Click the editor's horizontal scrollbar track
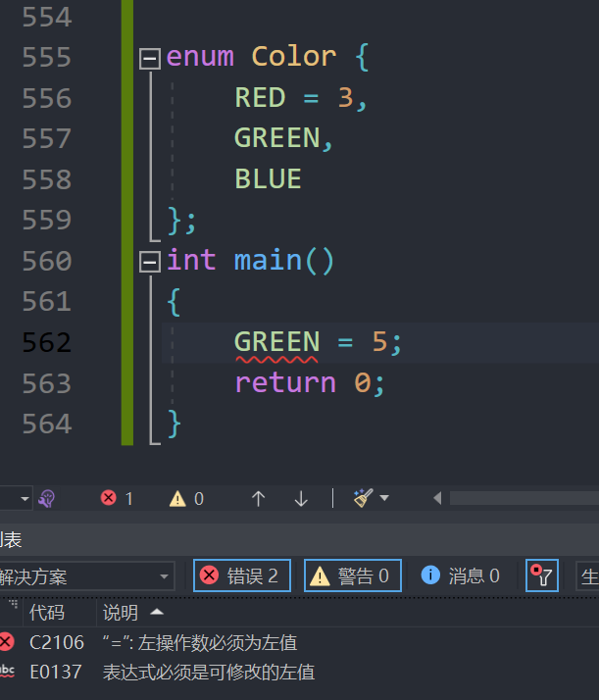599x700 pixels. tap(524, 498)
